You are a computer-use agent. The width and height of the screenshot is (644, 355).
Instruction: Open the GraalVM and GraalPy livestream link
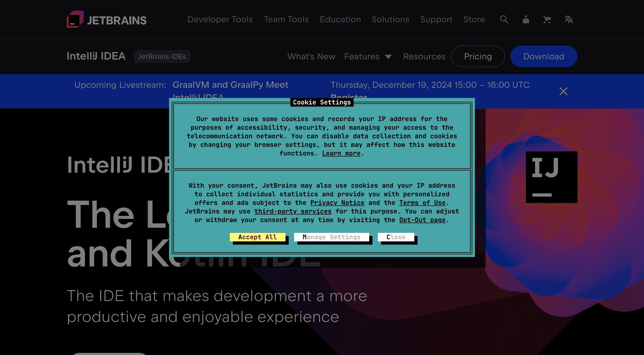tap(230, 85)
